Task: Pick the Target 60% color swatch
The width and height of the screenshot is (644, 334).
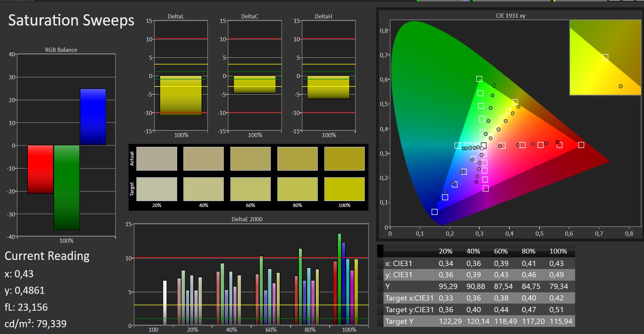Action: (x=250, y=189)
